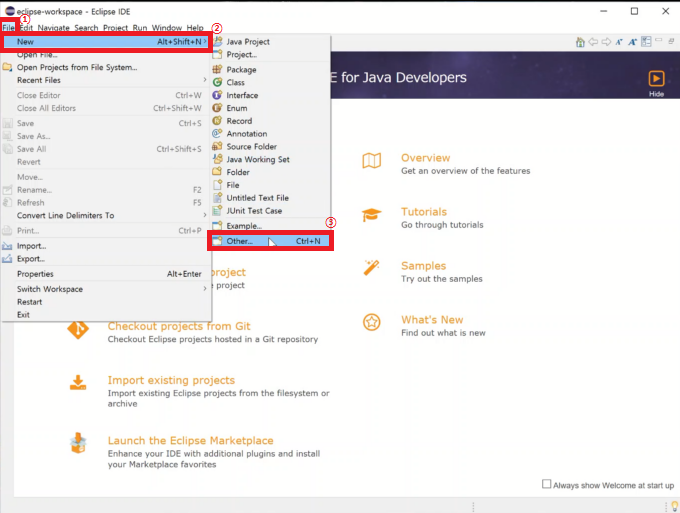Select Untitled Text File in the submenu
The height and width of the screenshot is (513, 680).
[x=270, y=198]
